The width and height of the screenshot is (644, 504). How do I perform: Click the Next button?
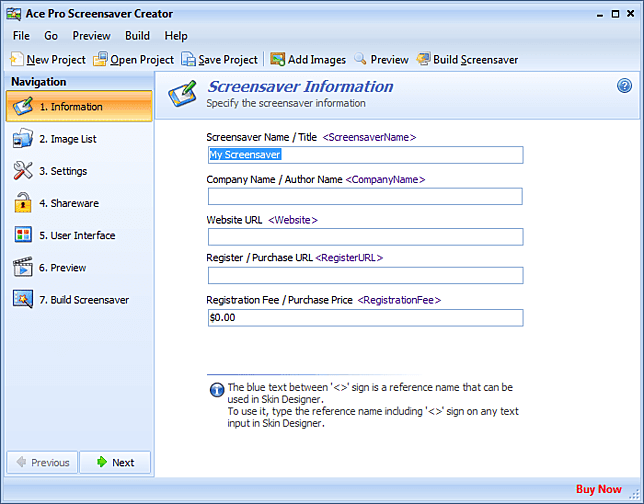click(x=115, y=463)
